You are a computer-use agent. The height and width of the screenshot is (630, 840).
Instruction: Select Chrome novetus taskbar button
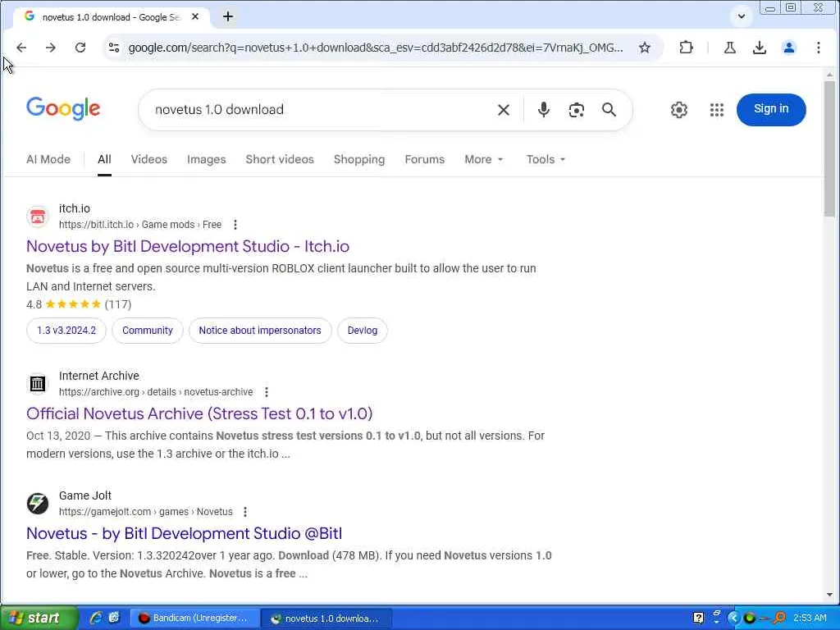(x=326, y=619)
